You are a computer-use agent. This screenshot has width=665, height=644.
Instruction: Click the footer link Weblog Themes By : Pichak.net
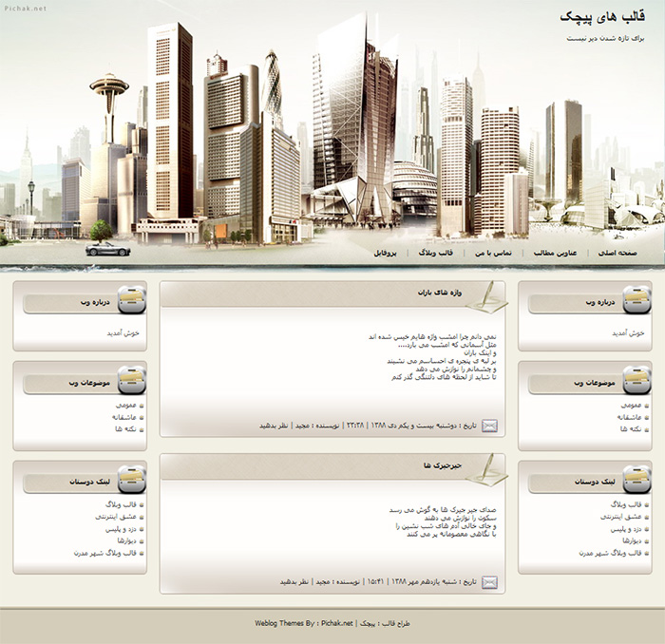pos(304,623)
